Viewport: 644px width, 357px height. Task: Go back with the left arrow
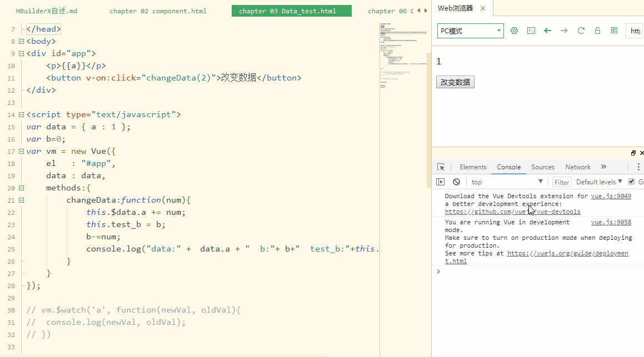coord(547,31)
